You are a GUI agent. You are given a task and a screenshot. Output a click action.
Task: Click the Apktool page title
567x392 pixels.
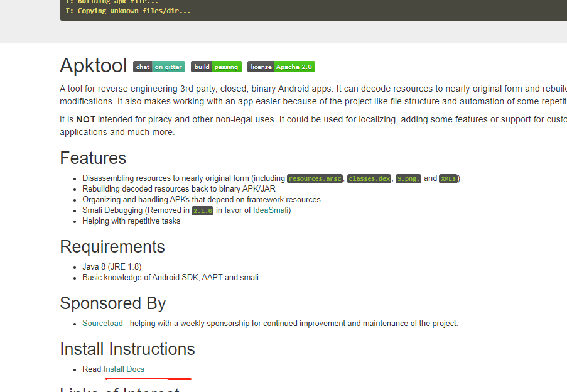pyautogui.click(x=93, y=65)
